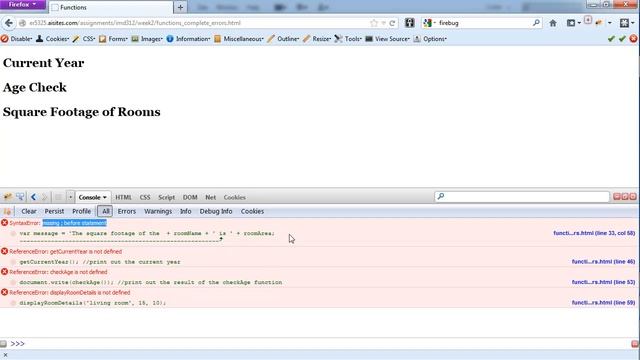The image size is (640, 360).
Task: Toggle the Errors console filter
Action: coord(127,211)
